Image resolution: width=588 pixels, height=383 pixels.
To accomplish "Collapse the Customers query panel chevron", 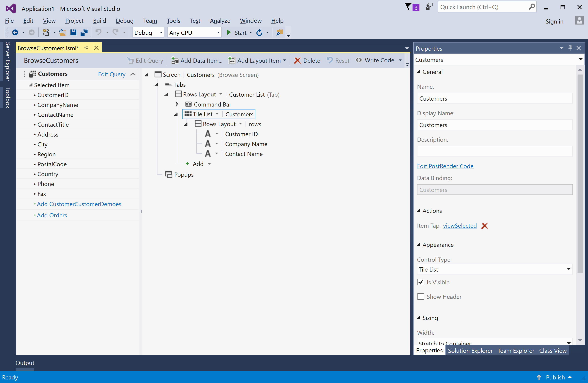I will pyautogui.click(x=133, y=74).
